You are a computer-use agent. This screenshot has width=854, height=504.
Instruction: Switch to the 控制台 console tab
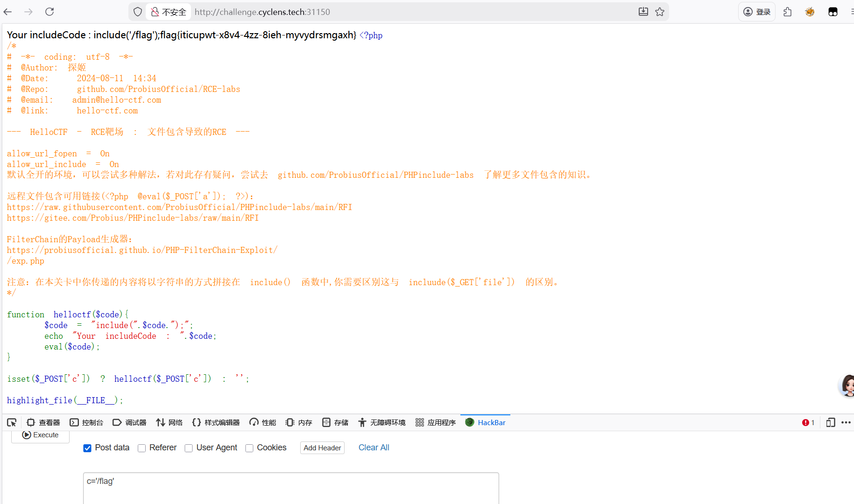pos(86,422)
